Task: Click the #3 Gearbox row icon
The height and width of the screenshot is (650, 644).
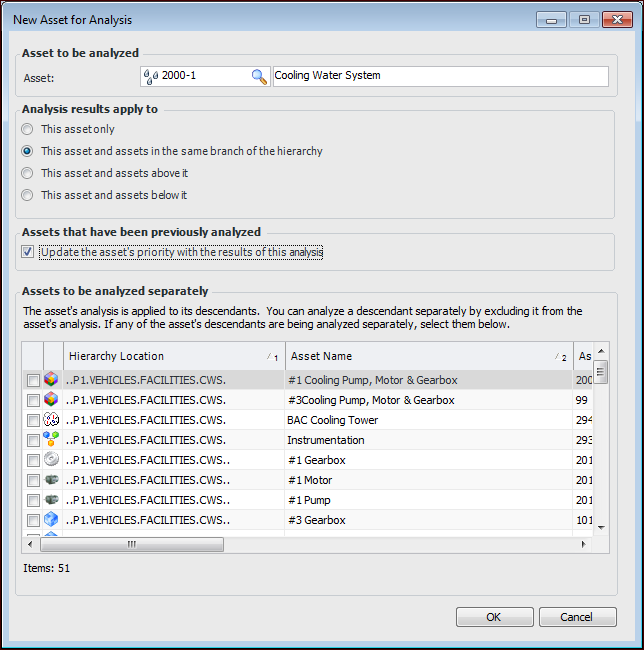Action: tap(52, 520)
